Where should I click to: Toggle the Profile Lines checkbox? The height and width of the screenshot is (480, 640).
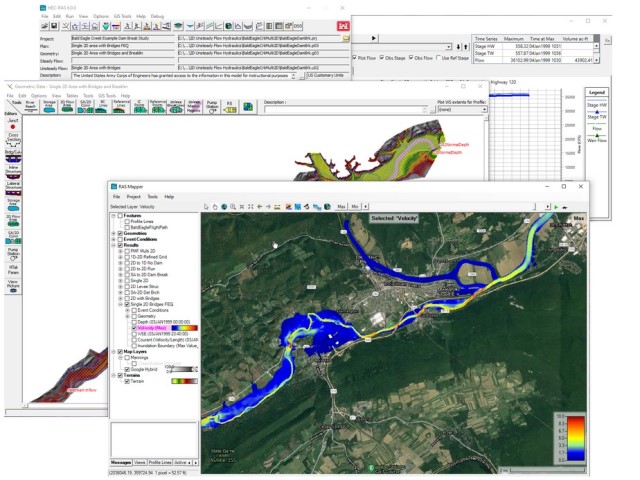click(x=127, y=222)
